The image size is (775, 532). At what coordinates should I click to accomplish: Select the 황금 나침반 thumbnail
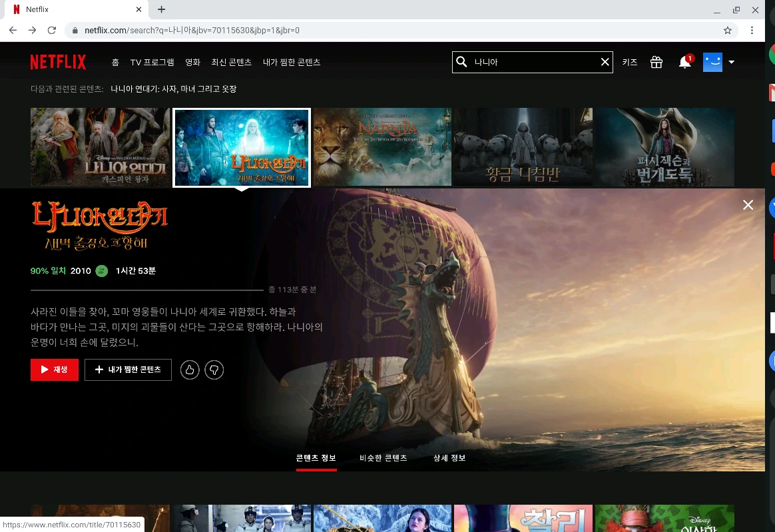[523, 147]
